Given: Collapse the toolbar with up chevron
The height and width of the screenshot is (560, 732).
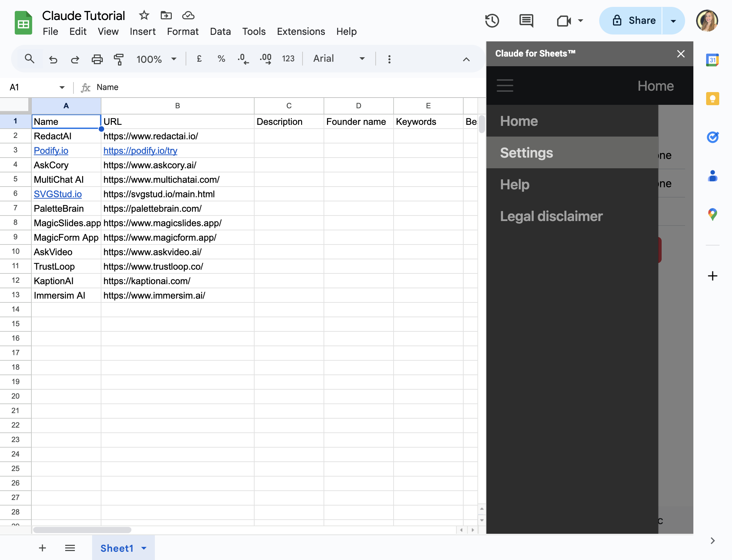Looking at the screenshot, I should tap(466, 59).
